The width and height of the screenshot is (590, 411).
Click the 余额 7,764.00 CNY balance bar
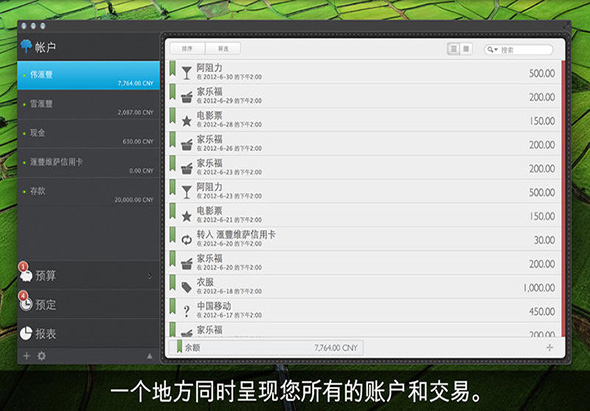(266, 347)
